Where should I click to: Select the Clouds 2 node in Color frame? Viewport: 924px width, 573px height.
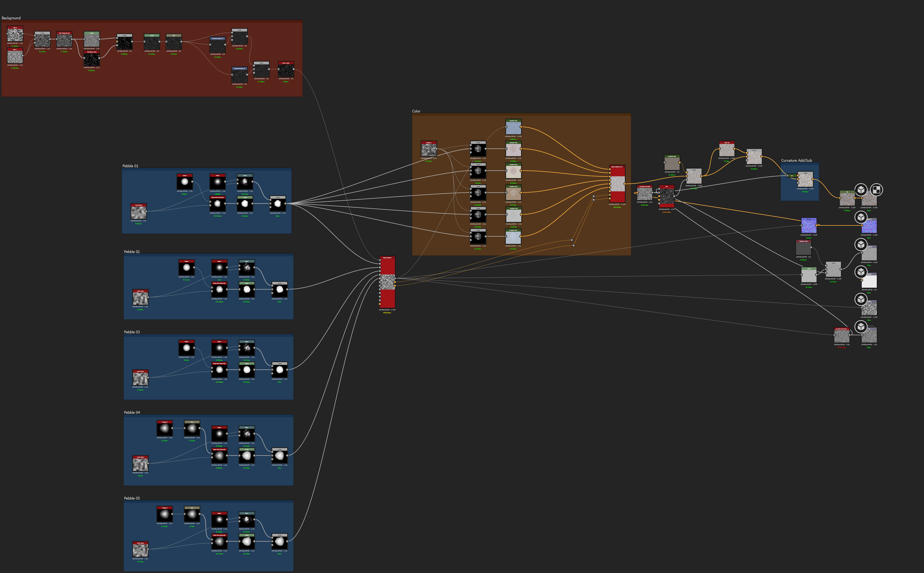429,149
